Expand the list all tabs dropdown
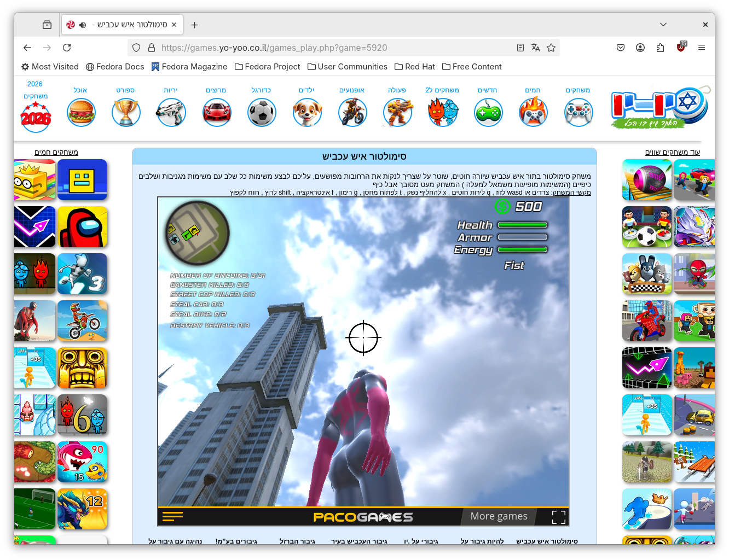Image resolution: width=729 pixels, height=560 pixels. pos(663,25)
